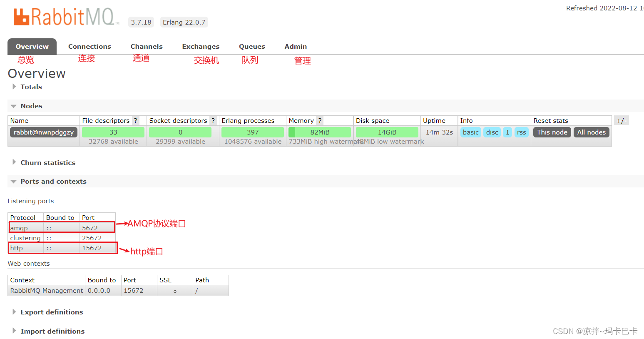Click the Refreshed timestamp text
Viewport: 644px width, 339px height.
[605, 8]
